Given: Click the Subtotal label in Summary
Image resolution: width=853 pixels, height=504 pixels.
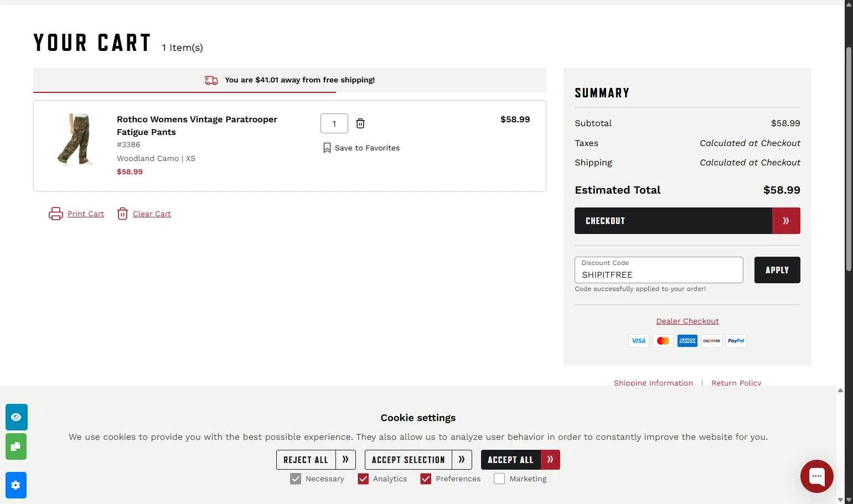Looking at the screenshot, I should click(x=593, y=123).
